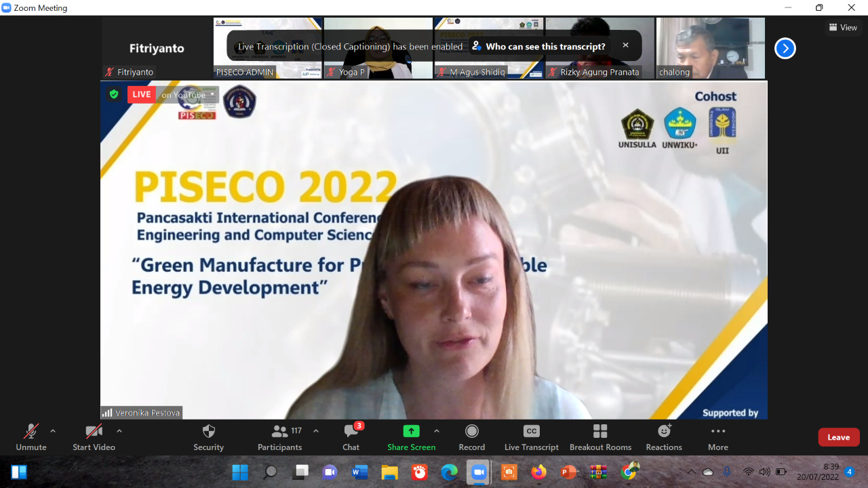Open taskbar Search
This screenshot has width=868, height=488.
[270, 472]
